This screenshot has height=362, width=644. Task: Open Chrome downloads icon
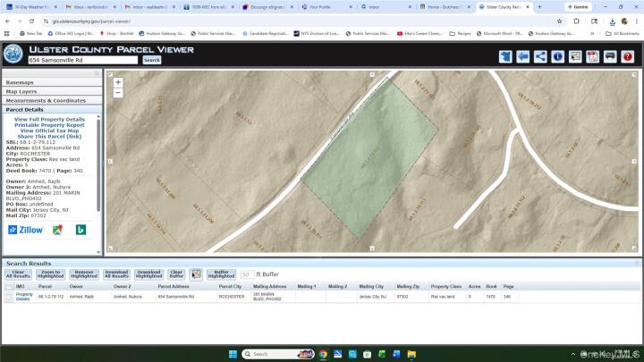[x=612, y=21]
